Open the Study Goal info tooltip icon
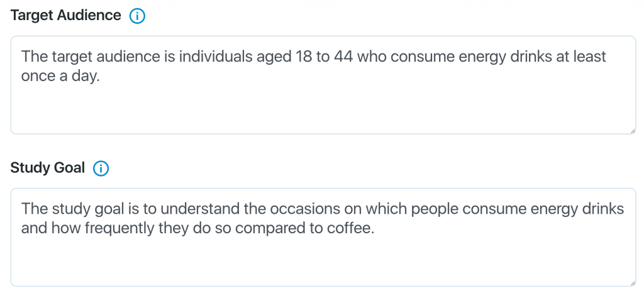Viewport: 644px width, 293px height. click(101, 169)
